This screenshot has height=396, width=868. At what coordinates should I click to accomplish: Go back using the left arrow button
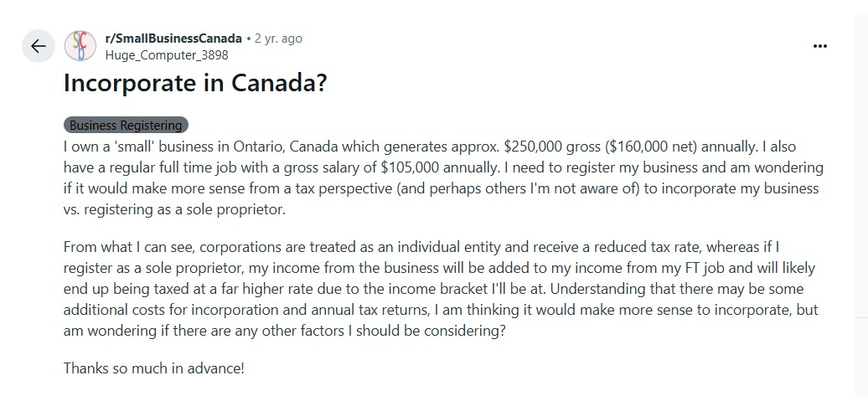pos(38,46)
